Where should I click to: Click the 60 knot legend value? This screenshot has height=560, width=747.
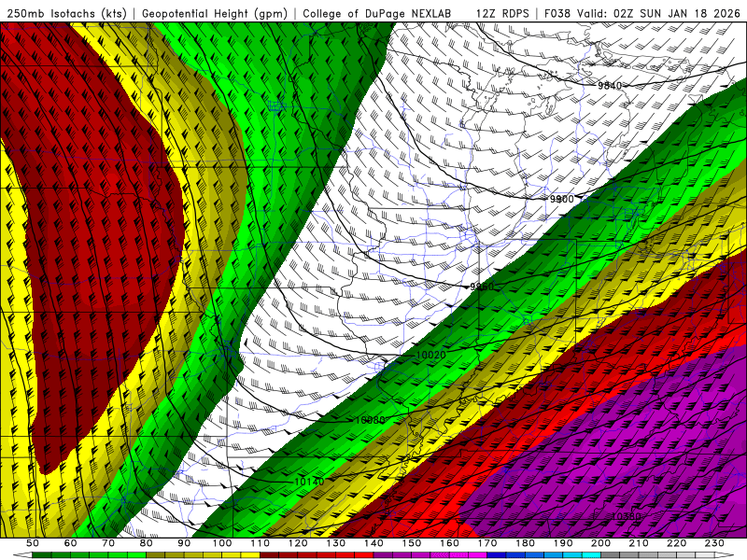coord(70,543)
